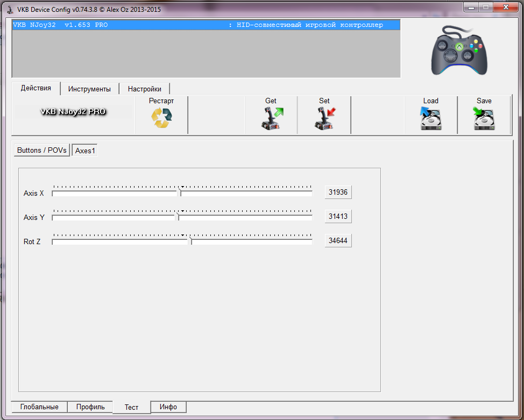Viewport: 524px width, 420px height.
Task: Click the Axis Y value 31413
Action: click(338, 216)
